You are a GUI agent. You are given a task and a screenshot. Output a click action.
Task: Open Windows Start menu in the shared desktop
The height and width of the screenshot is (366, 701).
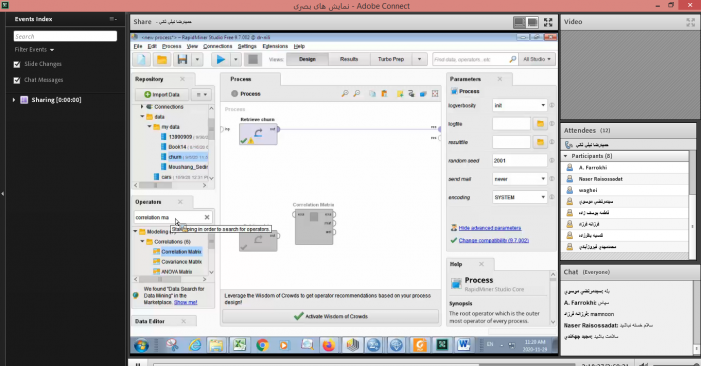pos(141,345)
